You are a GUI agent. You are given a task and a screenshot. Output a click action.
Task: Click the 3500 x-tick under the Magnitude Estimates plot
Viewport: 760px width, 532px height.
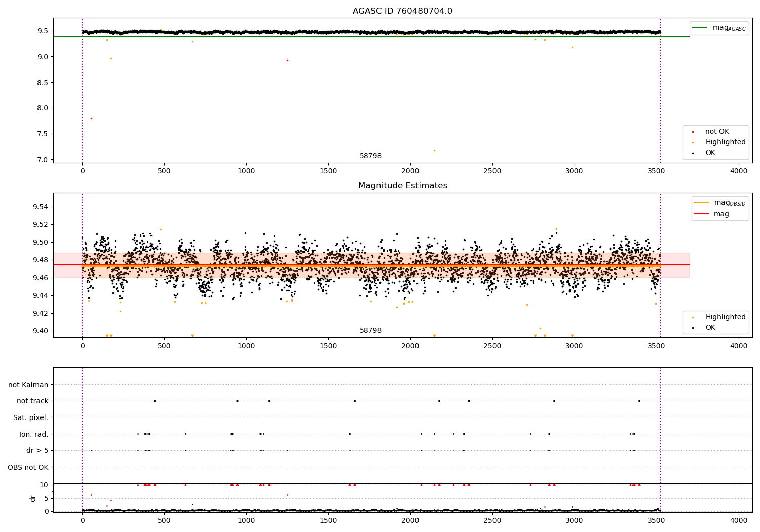[x=657, y=346]
